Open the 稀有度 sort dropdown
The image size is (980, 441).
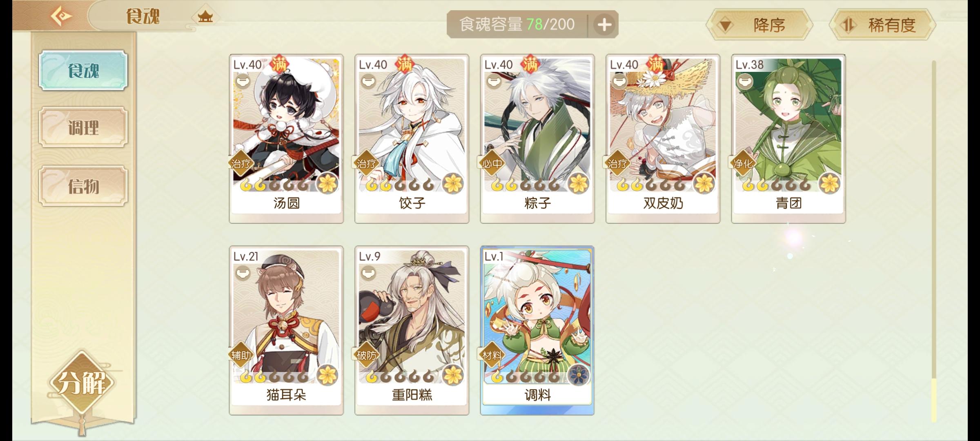[x=882, y=25]
